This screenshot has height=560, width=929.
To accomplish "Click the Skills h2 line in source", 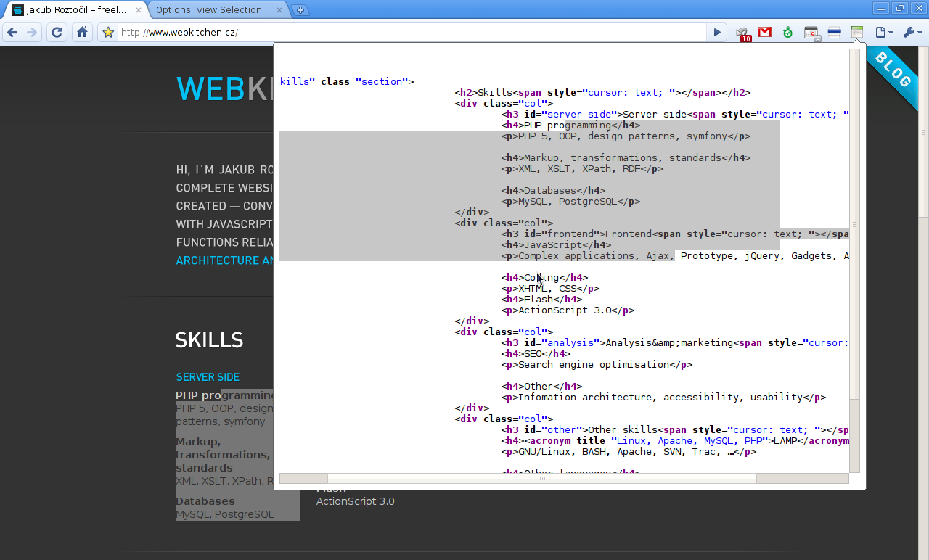I will [602, 92].
